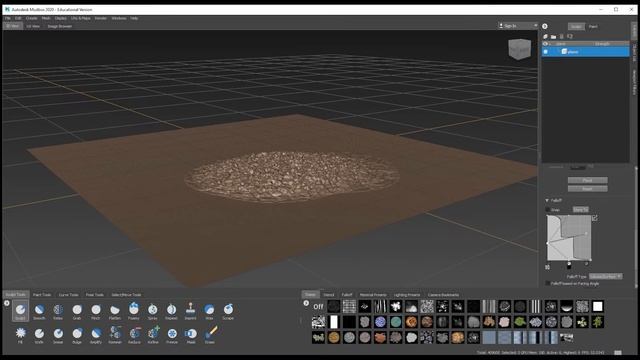Open the File menu
Viewport: 640px width, 360px height.
[x=8, y=18]
